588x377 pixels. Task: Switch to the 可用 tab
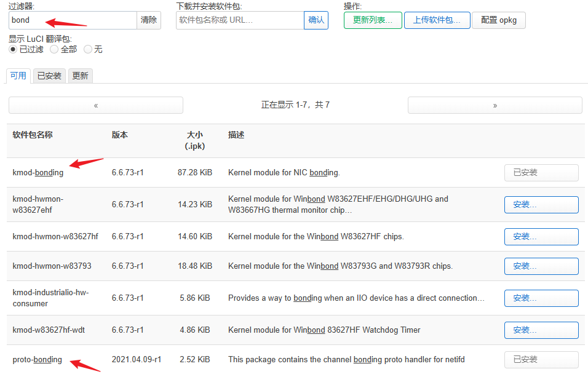[x=18, y=76]
